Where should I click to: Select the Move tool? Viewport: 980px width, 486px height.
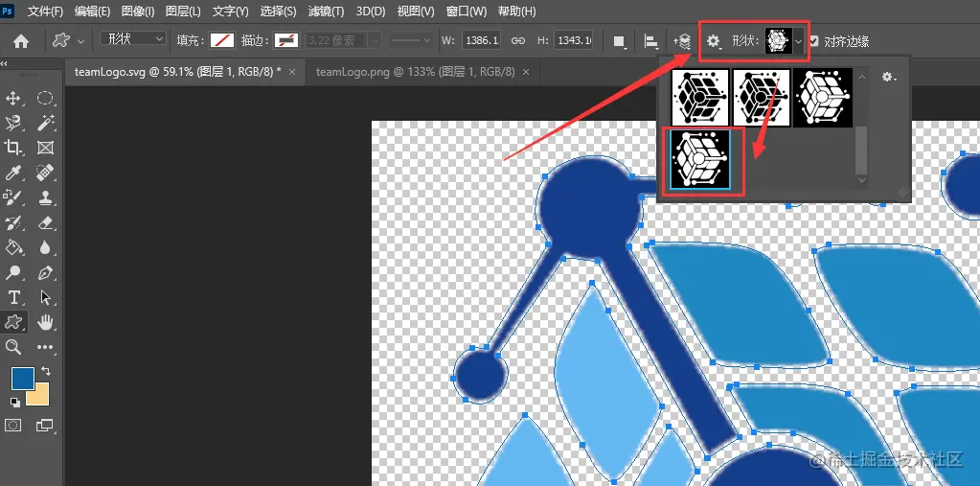(13, 98)
